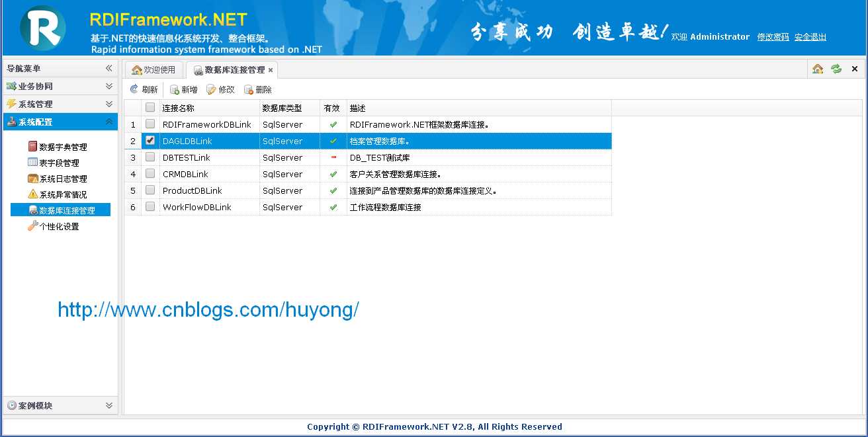868x437 pixels.
Task: Check the WorkFlowDBLink row checkbox
Action: click(x=150, y=206)
